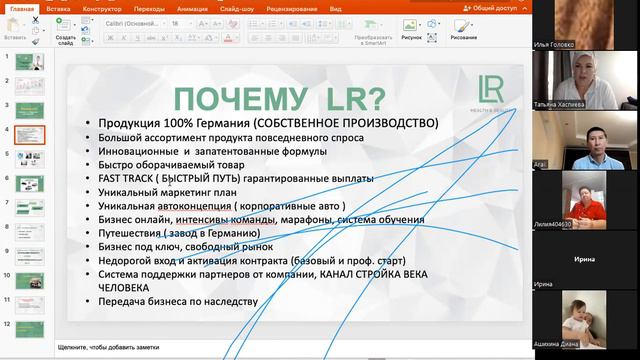The height and width of the screenshot is (360, 640).
Task: Click the Numbered list icon
Action: coord(273,24)
